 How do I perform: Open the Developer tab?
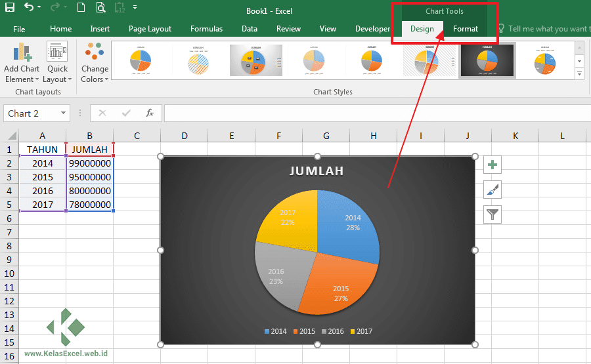(372, 29)
